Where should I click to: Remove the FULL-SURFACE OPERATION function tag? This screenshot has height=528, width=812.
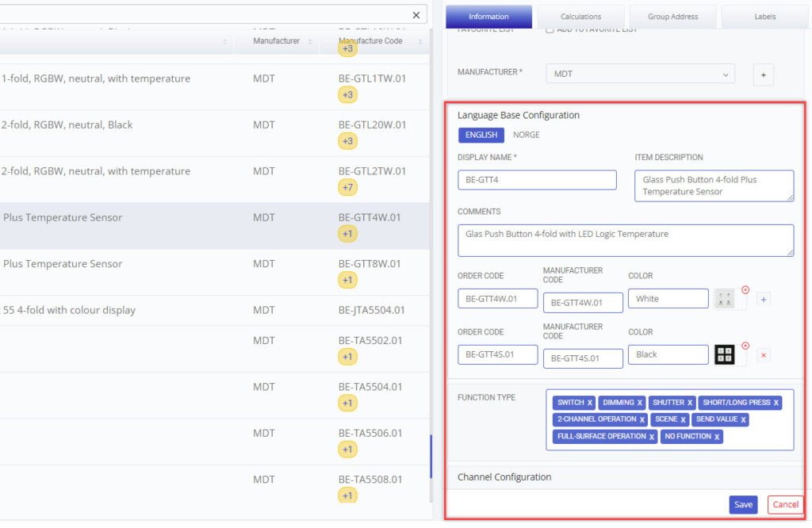coord(652,437)
